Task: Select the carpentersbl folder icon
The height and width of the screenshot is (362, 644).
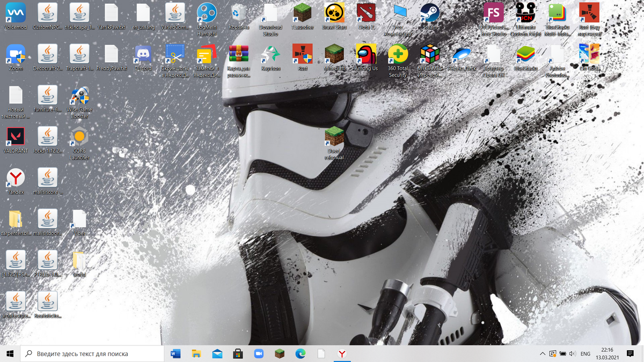Action: click(x=16, y=223)
